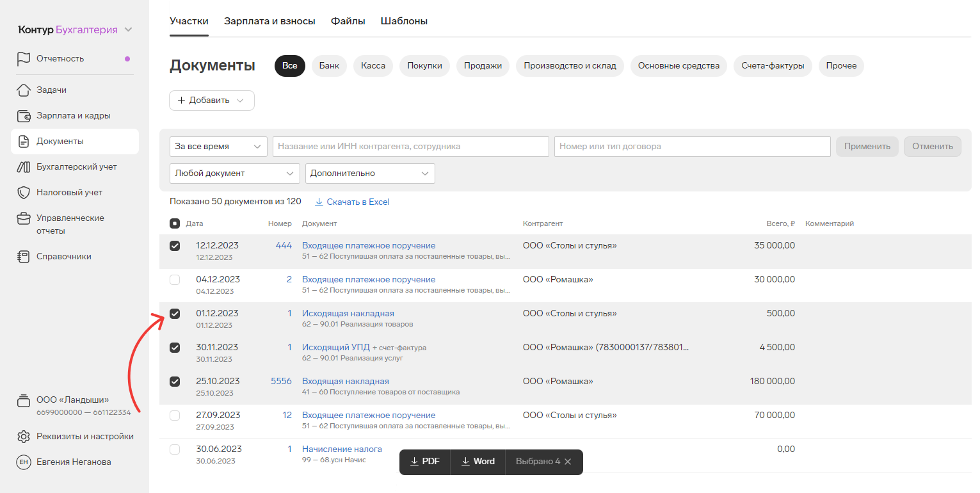Click the plus icon on Добавить button
980x493 pixels.
coord(181,101)
